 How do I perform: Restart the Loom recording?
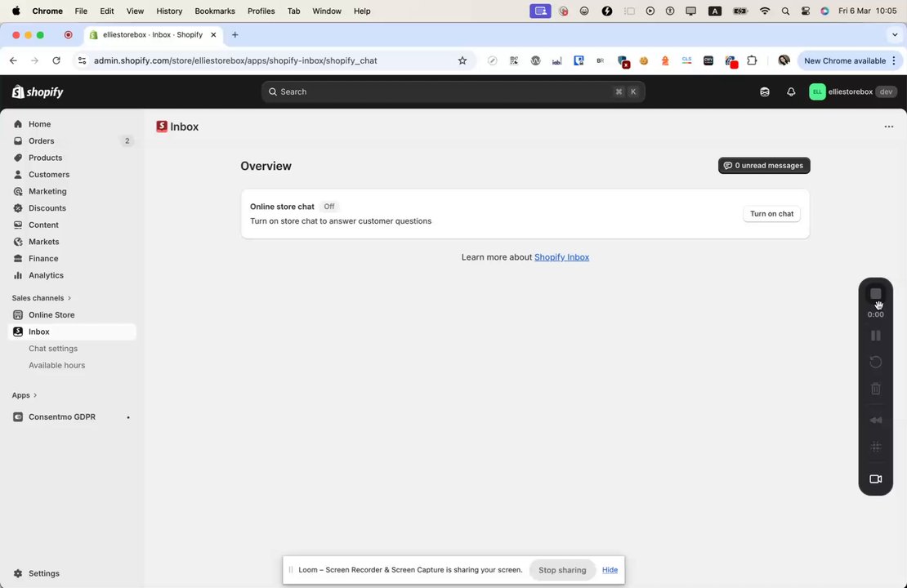pos(875,362)
